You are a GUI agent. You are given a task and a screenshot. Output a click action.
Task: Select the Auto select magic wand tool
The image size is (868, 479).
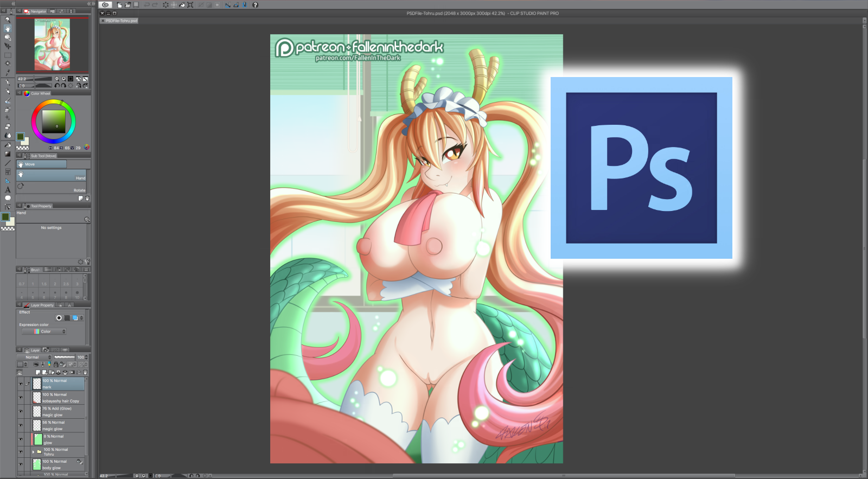(x=8, y=64)
